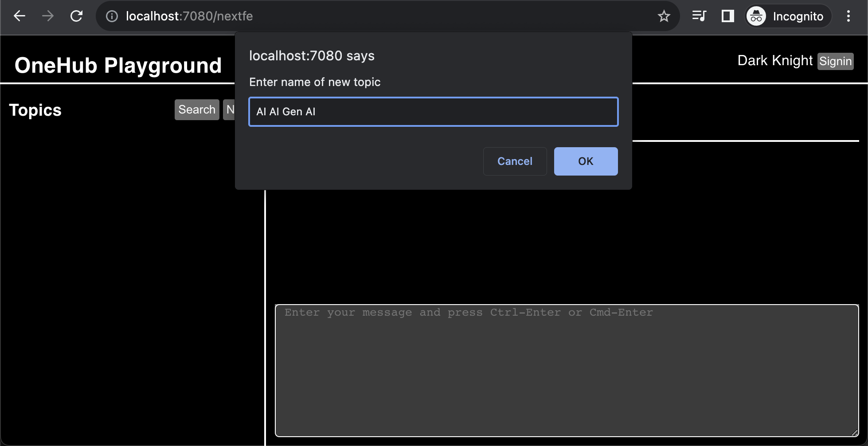Open the Chrome three-dot menu
This screenshot has width=868, height=446.
coord(848,16)
